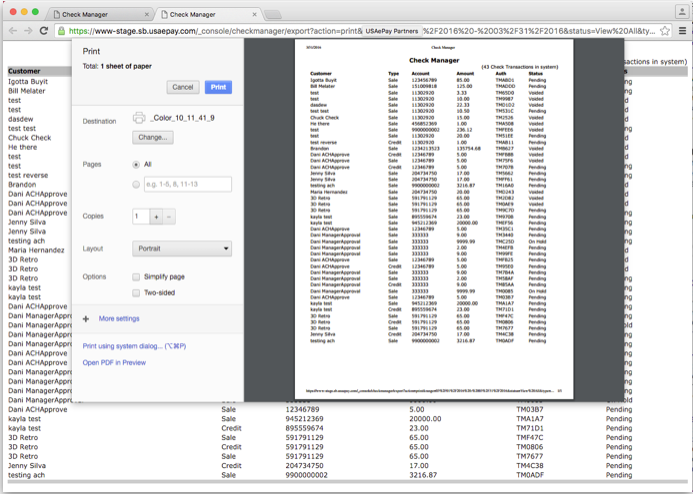This screenshot has width=693, height=494.
Task: Select the All pages radio button
Action: click(x=137, y=163)
